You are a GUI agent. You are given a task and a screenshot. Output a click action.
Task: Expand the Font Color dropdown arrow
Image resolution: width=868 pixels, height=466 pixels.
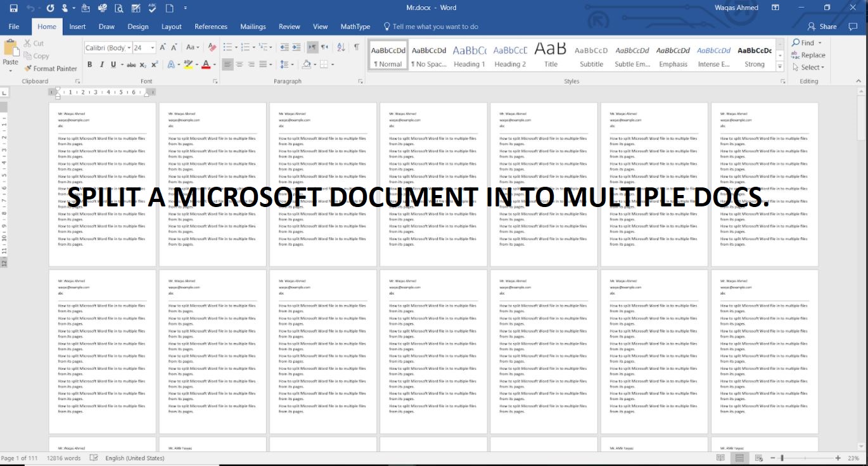pos(214,65)
